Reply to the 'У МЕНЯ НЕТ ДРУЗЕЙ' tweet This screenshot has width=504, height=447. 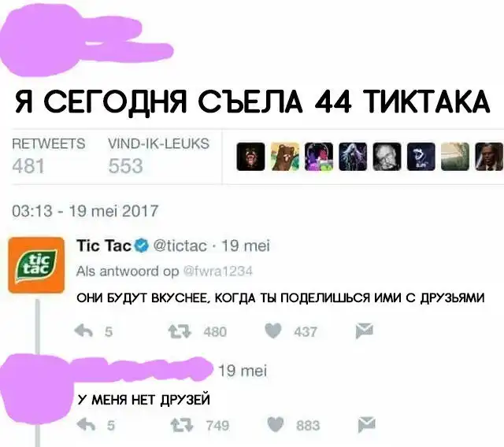click(x=86, y=425)
